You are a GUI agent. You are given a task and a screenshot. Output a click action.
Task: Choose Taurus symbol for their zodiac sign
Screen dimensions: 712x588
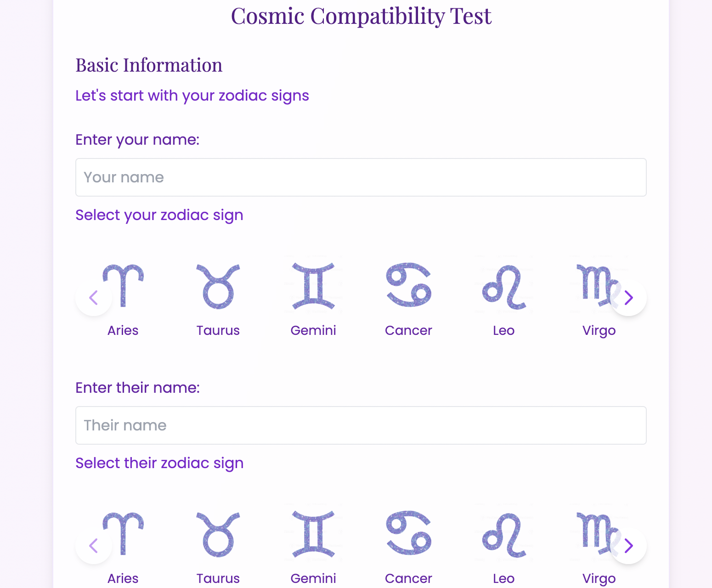(x=218, y=534)
